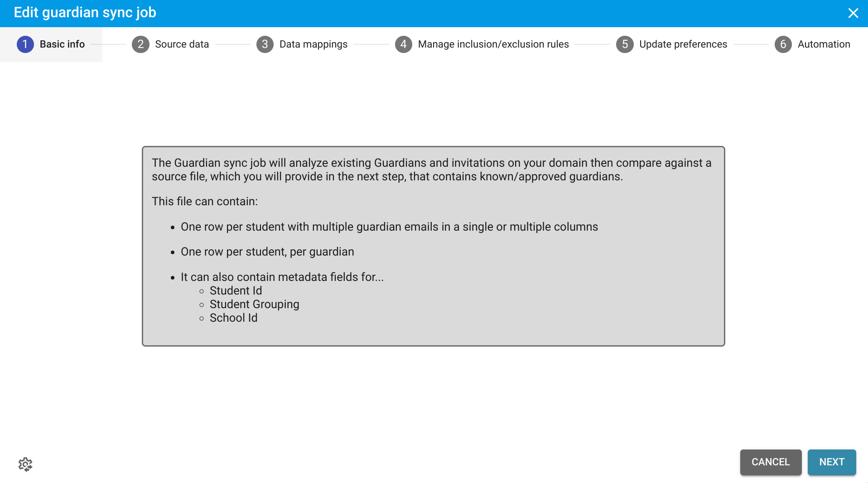
Task: Click the step 3 number circle
Action: coord(265,44)
